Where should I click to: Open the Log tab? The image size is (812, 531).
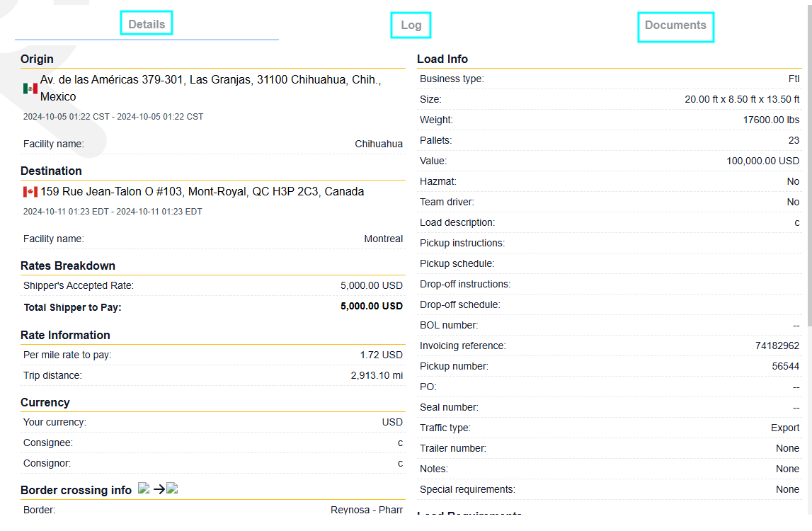pos(411,25)
